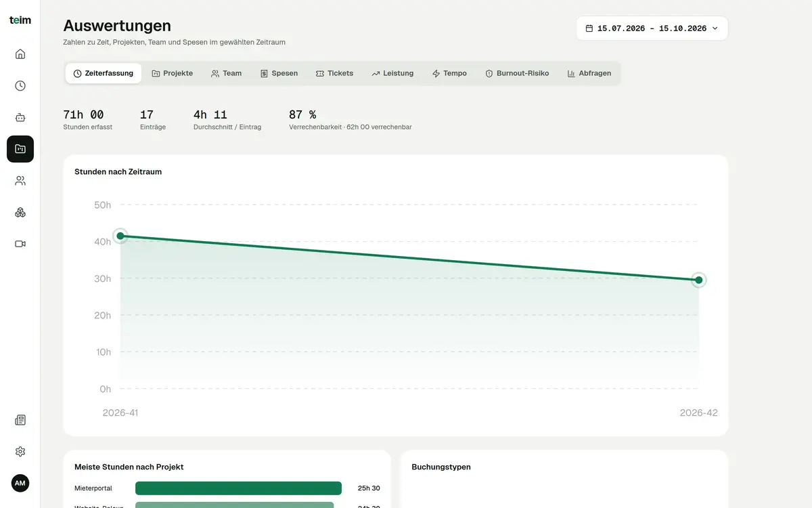Open the home page from the sidebar
Viewport: 812px width, 508px height.
coord(20,54)
